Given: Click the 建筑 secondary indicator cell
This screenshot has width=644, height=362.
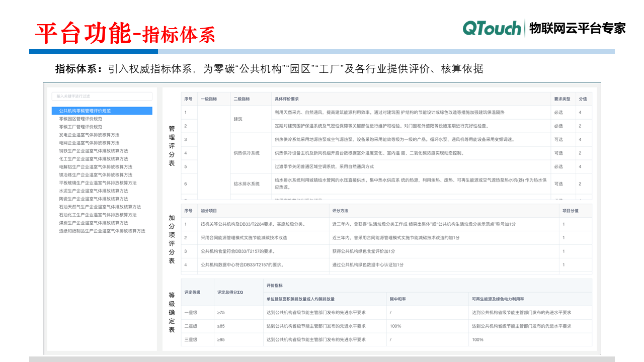Looking at the screenshot, I should pyautogui.click(x=239, y=120).
